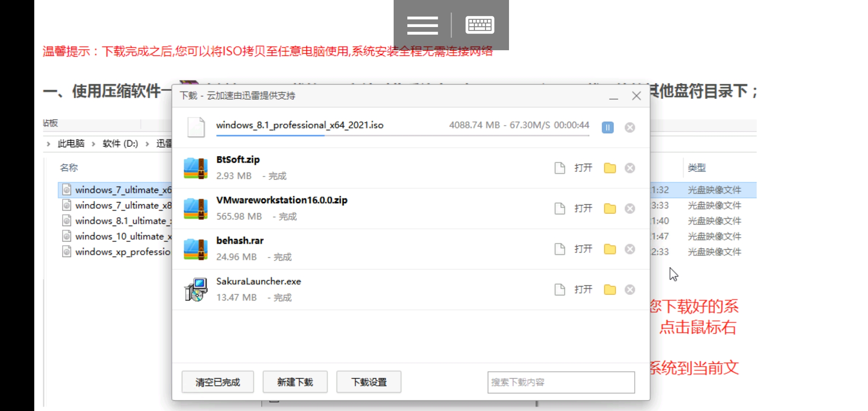Screen dimensions: 868x411
Task: Select windows_10_ultimate file in list
Action: [123, 236]
